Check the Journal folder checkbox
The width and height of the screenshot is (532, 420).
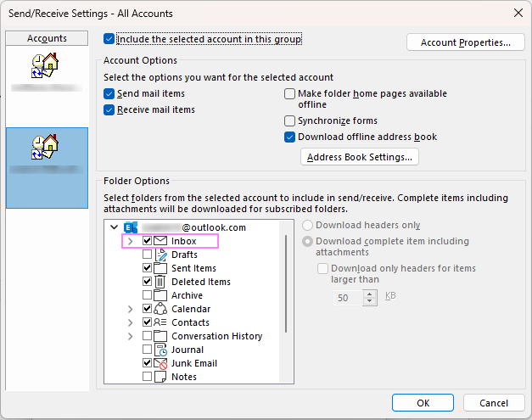click(x=147, y=349)
